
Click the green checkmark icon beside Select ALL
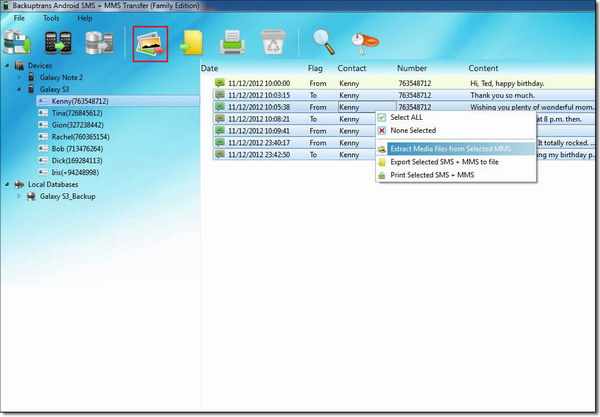pyautogui.click(x=382, y=117)
